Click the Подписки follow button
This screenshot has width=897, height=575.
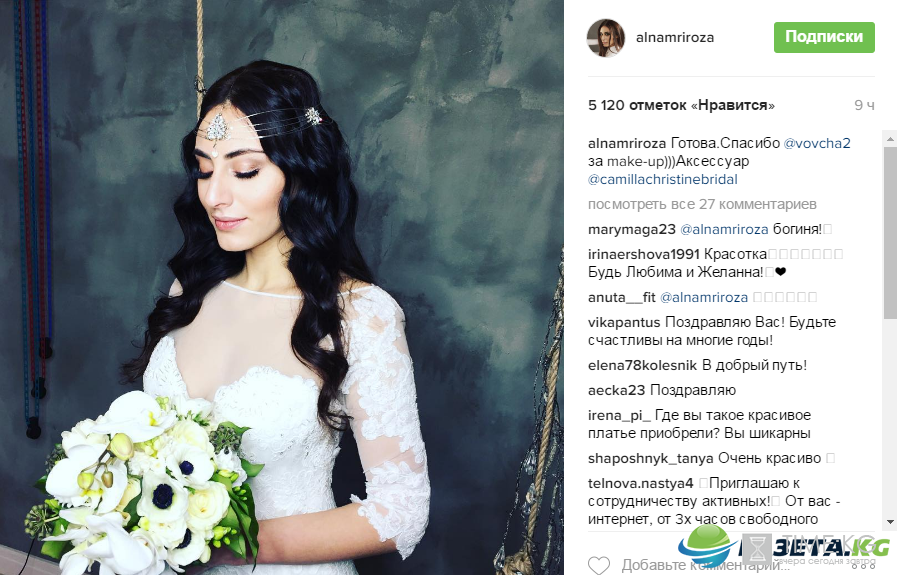[x=824, y=37]
